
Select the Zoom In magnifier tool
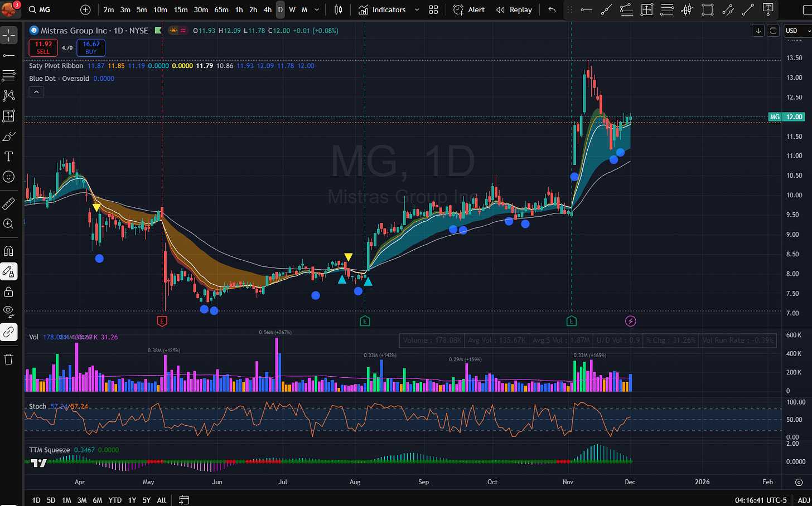[9, 223]
